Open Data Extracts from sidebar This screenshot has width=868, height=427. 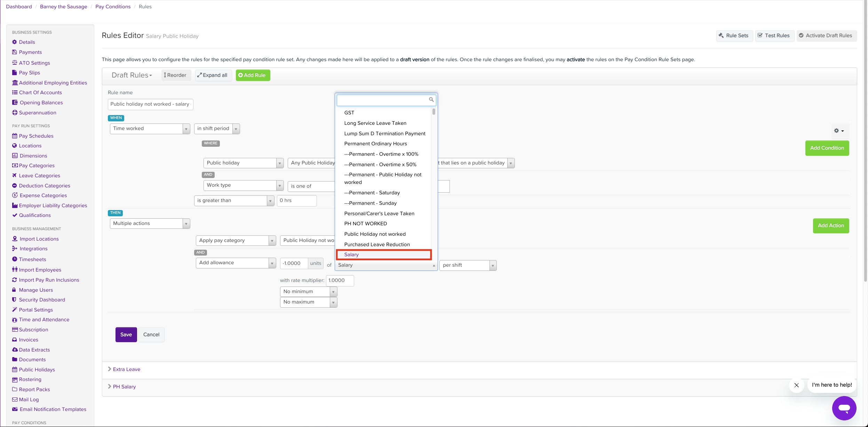(34, 350)
